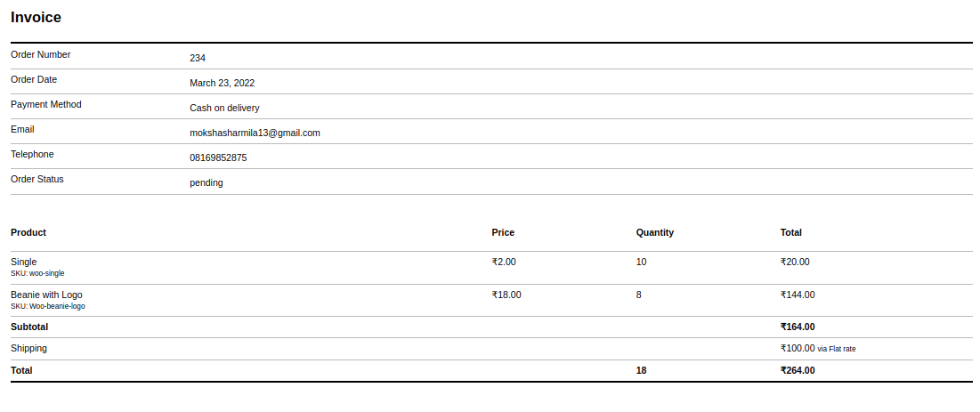Click the order date March 23, 2022
This screenshot has width=980, height=412.
coord(222,83)
